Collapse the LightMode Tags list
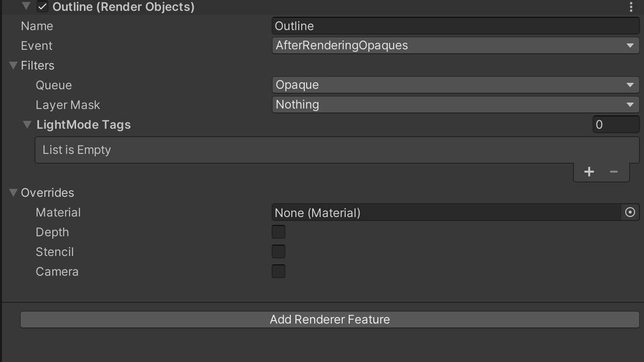Viewport: 644px width, 362px height. click(x=28, y=125)
